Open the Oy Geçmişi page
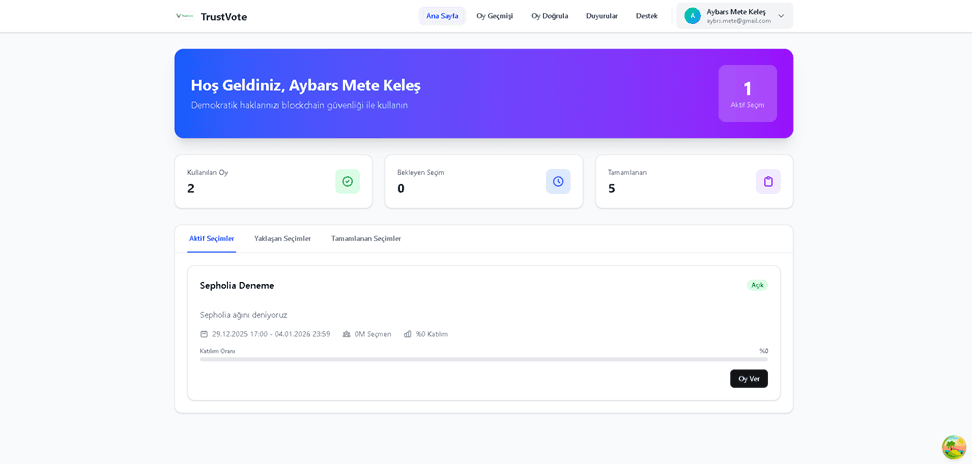This screenshot has width=972, height=464. (x=495, y=16)
